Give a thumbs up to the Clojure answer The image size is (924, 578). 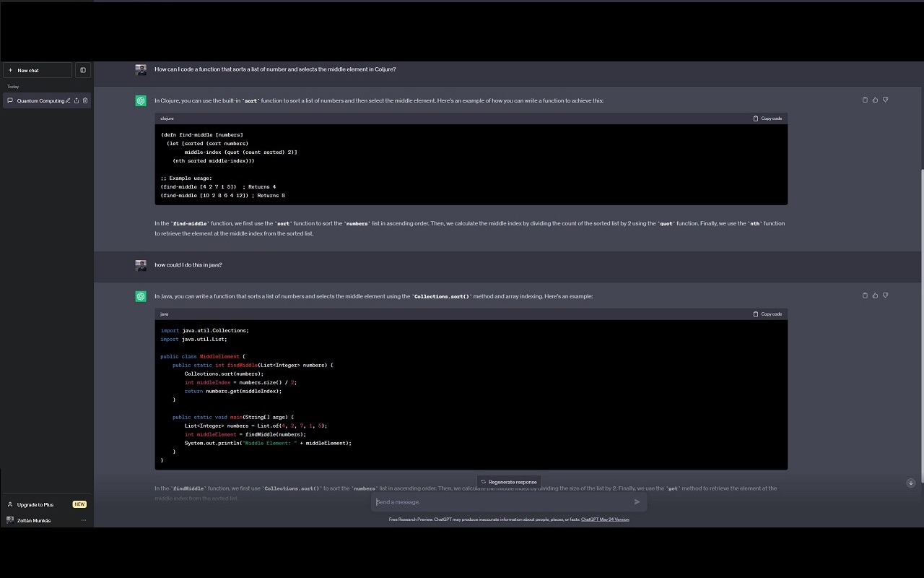[875, 100]
